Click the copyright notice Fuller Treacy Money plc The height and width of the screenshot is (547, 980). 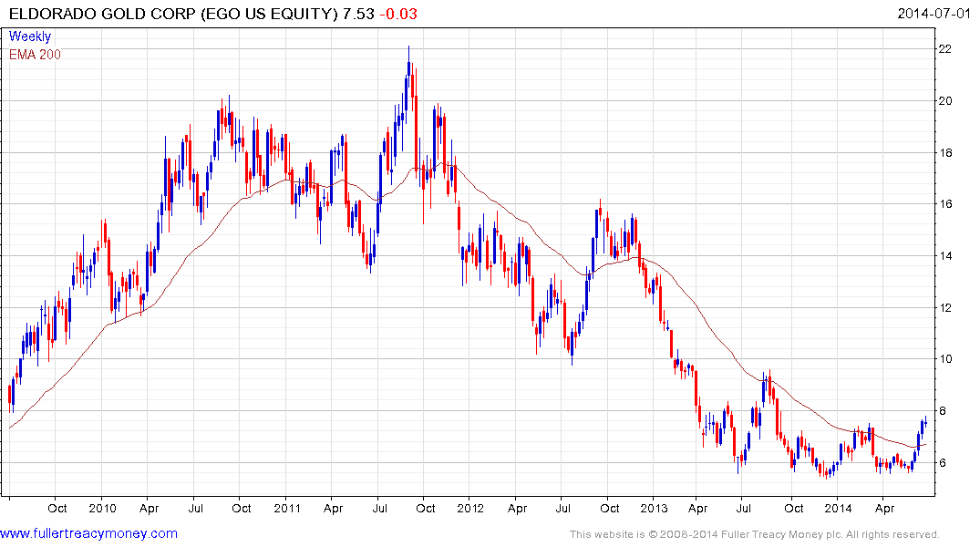755,534
